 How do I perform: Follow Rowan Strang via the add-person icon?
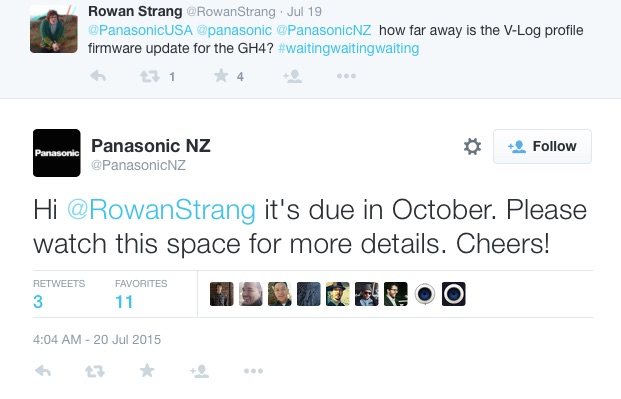pyautogui.click(x=293, y=76)
